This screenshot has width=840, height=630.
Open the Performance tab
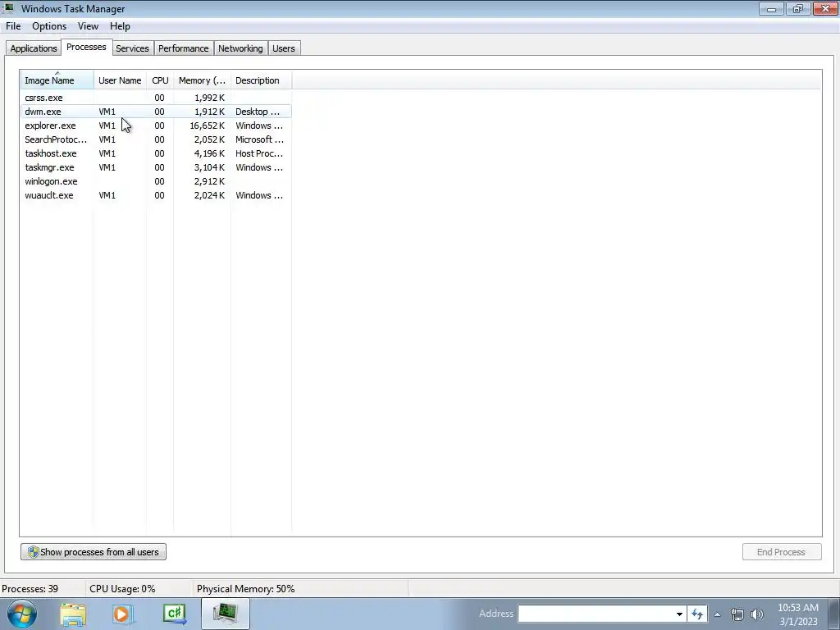pyautogui.click(x=183, y=48)
